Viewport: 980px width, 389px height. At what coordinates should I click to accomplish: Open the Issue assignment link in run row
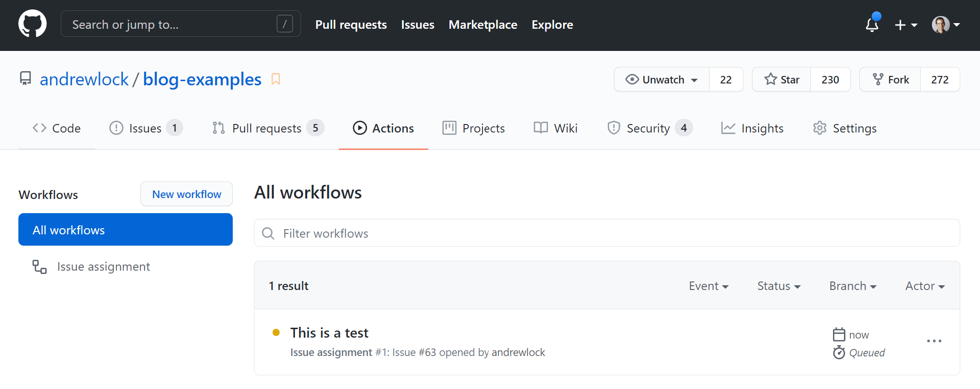pos(331,352)
